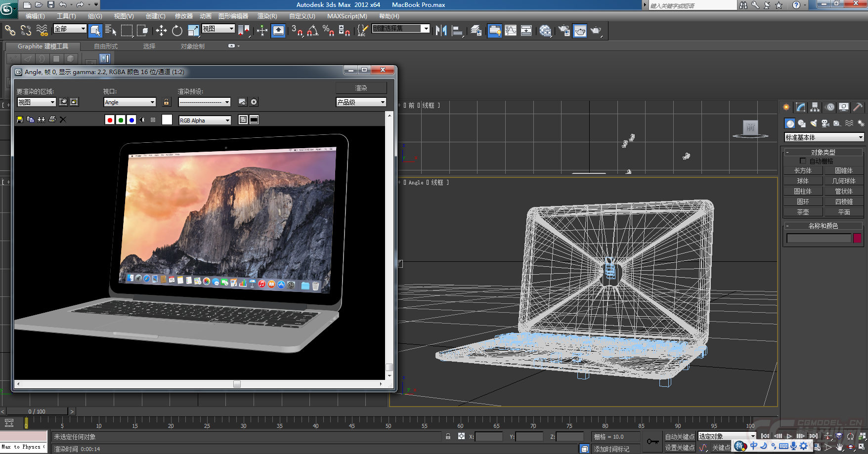Select the Bind to Space Warp tool

[43, 31]
